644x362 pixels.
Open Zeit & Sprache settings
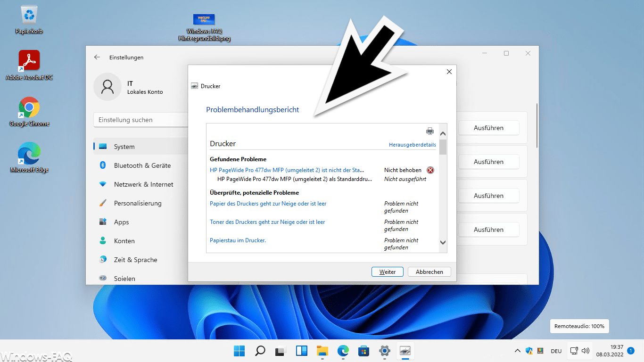tap(140, 260)
